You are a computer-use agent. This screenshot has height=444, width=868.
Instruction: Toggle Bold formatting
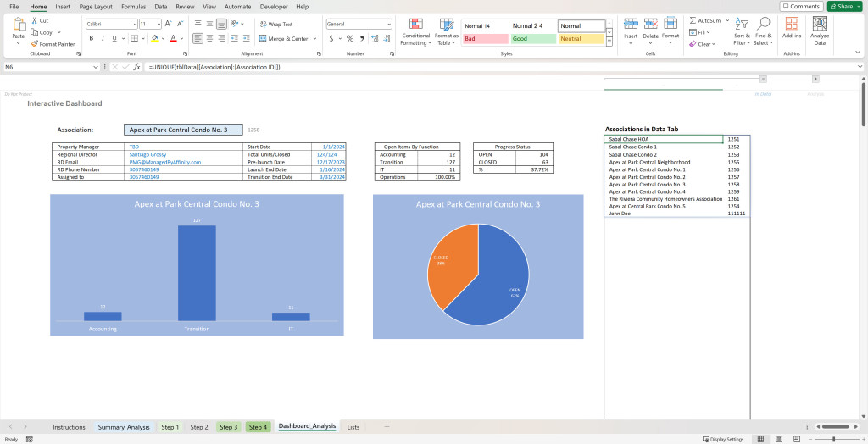[92, 38]
